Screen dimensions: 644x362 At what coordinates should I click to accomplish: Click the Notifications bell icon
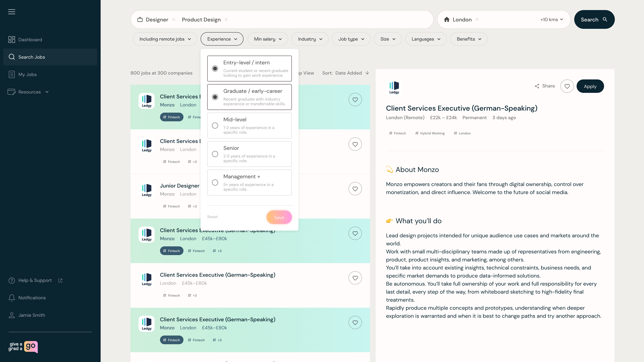coord(12,298)
